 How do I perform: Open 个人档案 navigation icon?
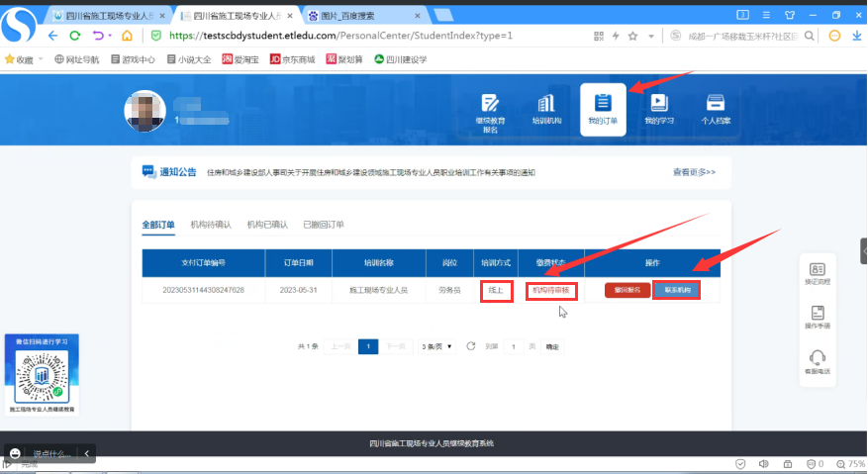point(715,108)
